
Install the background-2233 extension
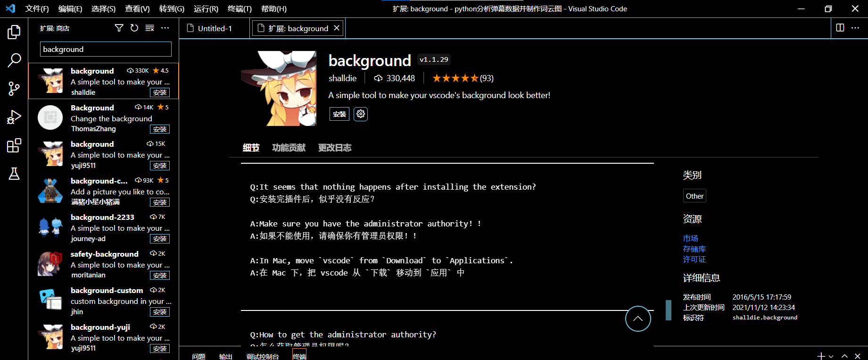click(160, 239)
